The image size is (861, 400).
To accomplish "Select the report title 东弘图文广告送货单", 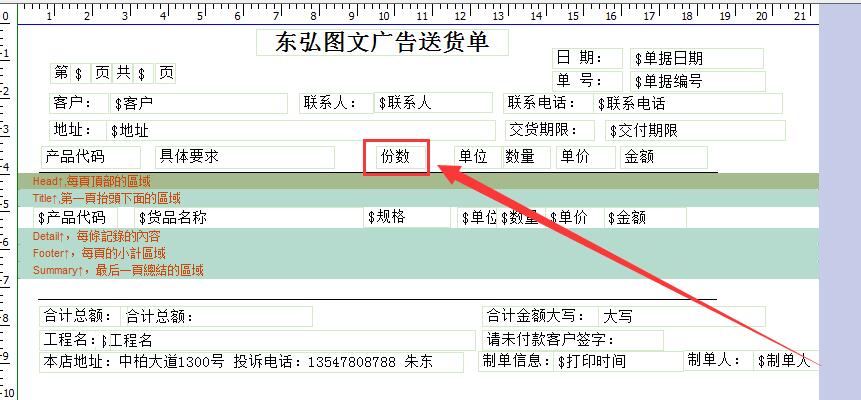I will [382, 43].
